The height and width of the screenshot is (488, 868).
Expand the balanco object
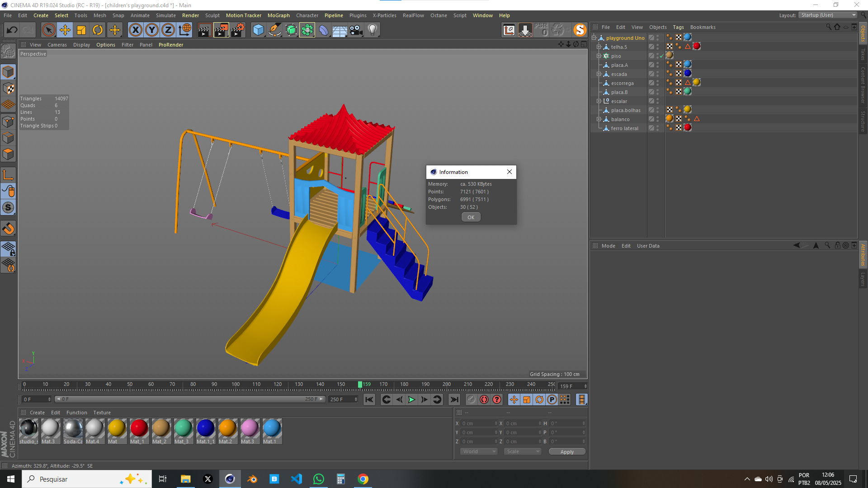pyautogui.click(x=599, y=119)
